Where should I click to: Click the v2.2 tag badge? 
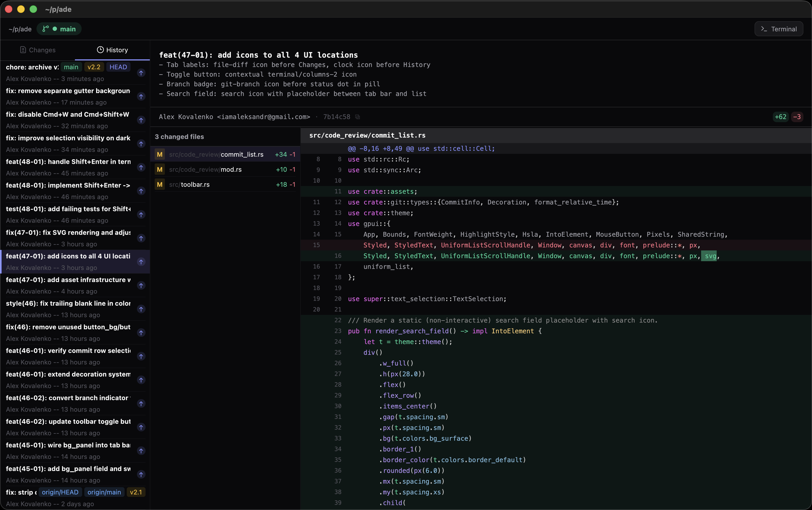(94, 67)
